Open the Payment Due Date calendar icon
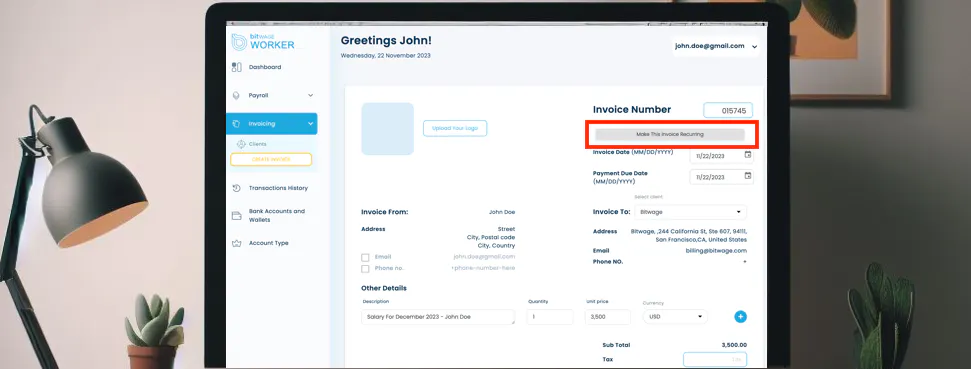 coord(747,176)
